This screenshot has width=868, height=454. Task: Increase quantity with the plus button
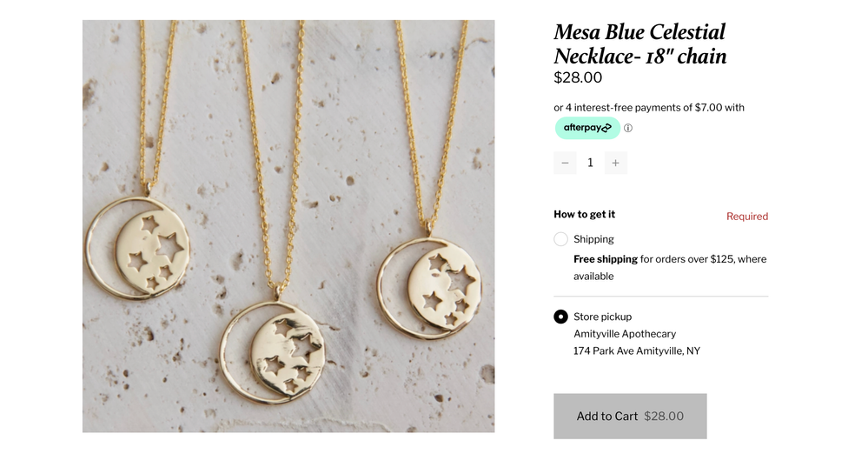[x=615, y=163]
